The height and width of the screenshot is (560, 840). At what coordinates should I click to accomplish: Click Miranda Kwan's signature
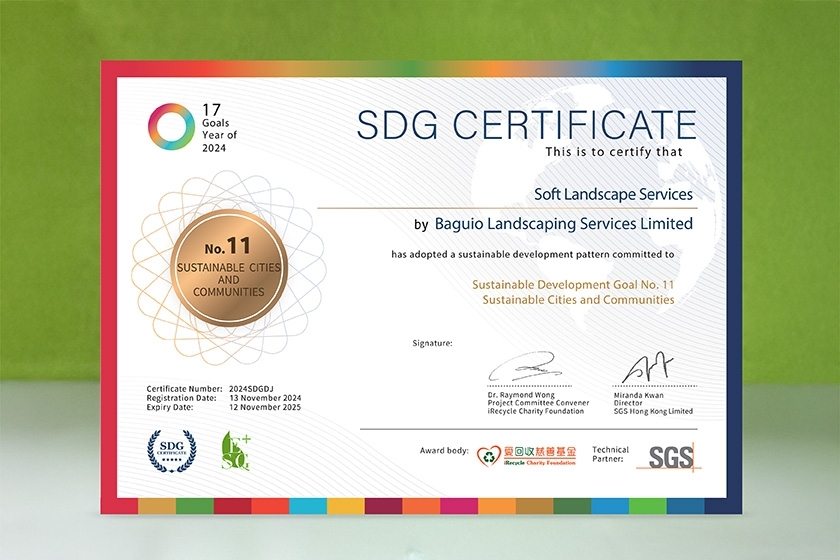[x=648, y=368]
